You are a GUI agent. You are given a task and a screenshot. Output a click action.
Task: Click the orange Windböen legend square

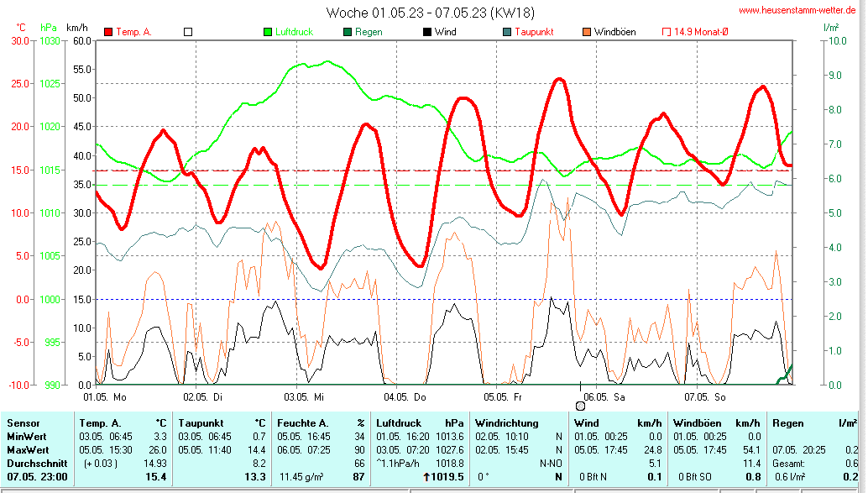pyautogui.click(x=587, y=32)
